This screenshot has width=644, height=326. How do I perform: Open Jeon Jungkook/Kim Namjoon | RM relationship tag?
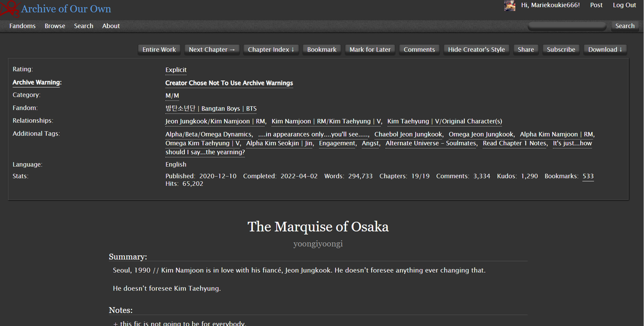click(x=215, y=122)
